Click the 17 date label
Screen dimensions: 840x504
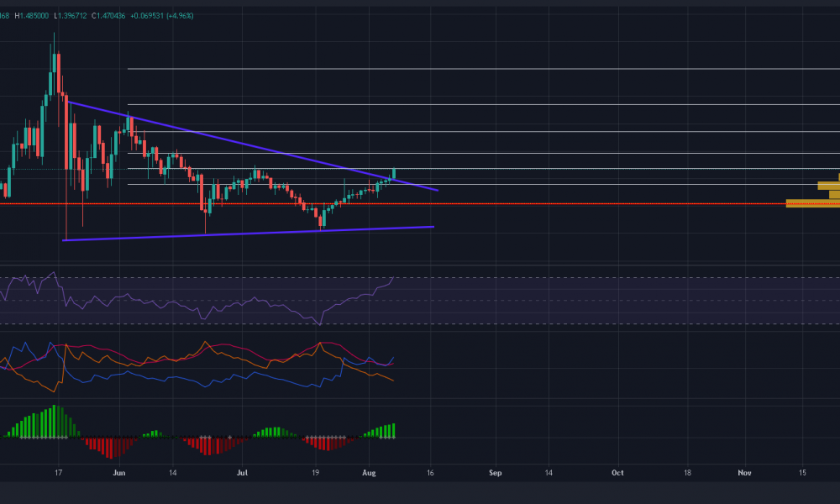point(59,472)
